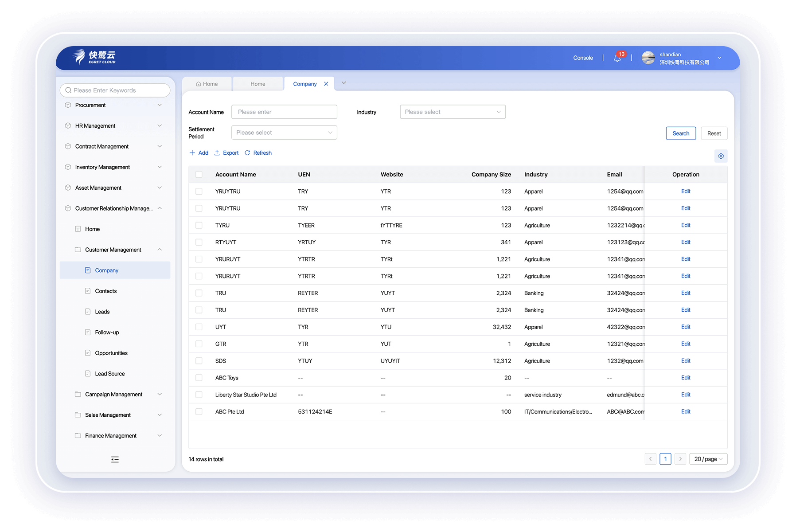Switch to the Company tab

304,83
